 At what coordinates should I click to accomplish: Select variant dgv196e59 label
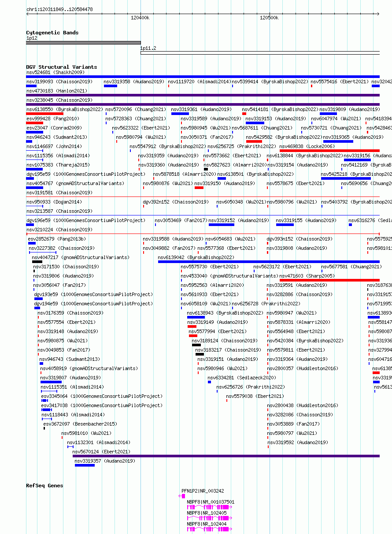pyautogui.click(x=86, y=220)
